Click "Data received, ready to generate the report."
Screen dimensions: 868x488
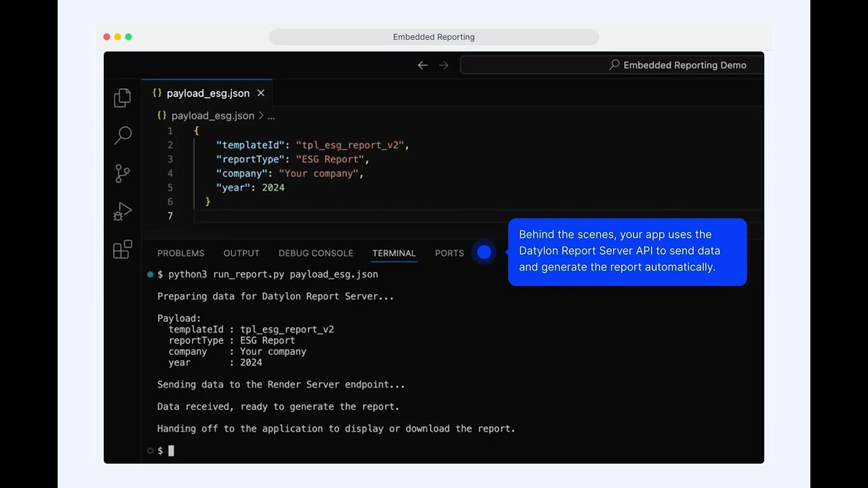[278, 407]
